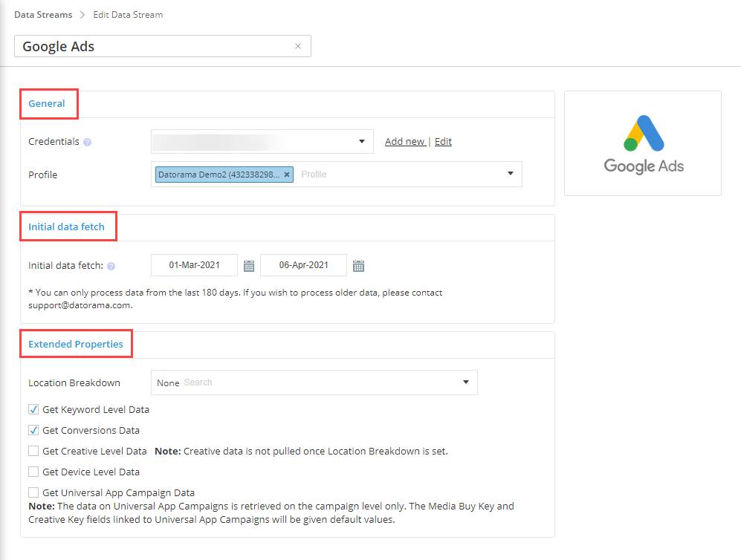Open the Initial data fetch help icon
741x560 pixels.
(x=111, y=267)
